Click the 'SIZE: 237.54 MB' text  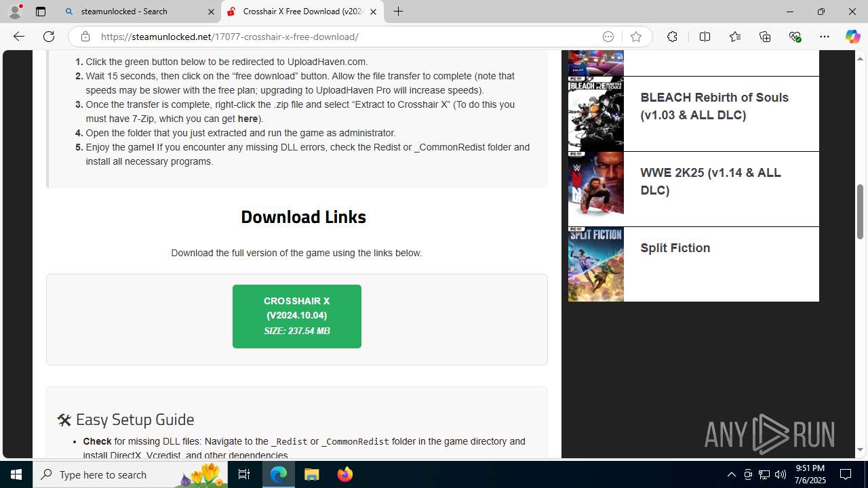tap(297, 331)
